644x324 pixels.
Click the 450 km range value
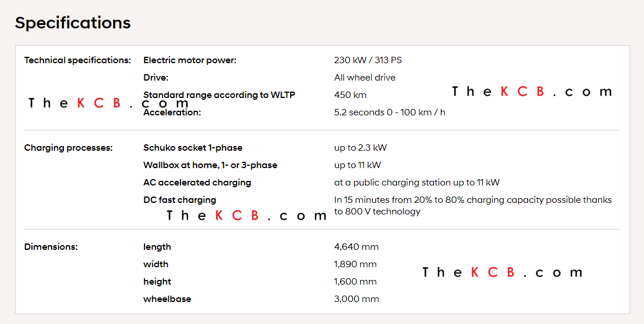point(350,95)
